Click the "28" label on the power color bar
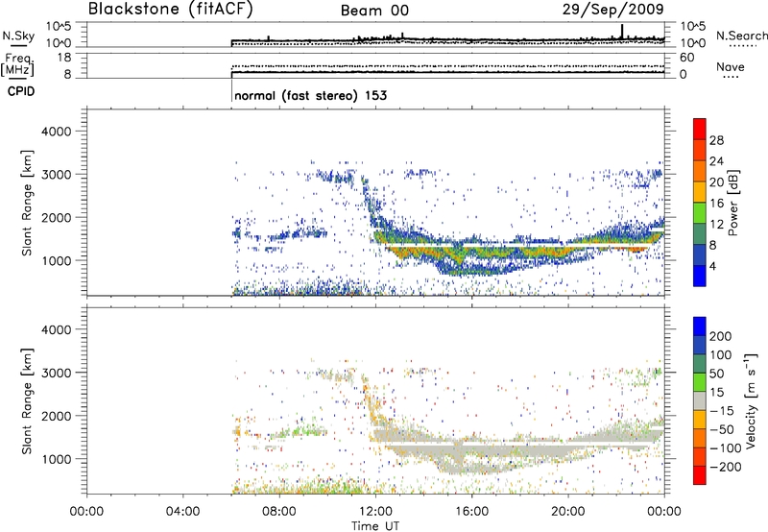 point(716,140)
